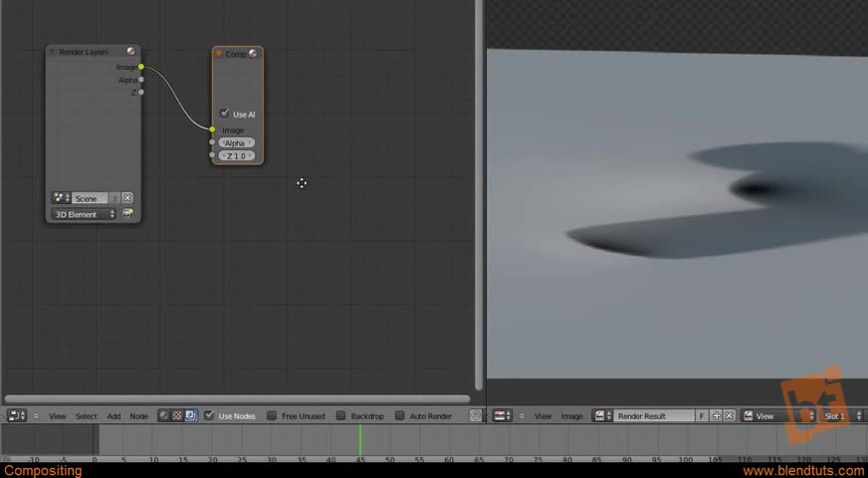
Task: Open image editor View menu
Action: tap(542, 416)
